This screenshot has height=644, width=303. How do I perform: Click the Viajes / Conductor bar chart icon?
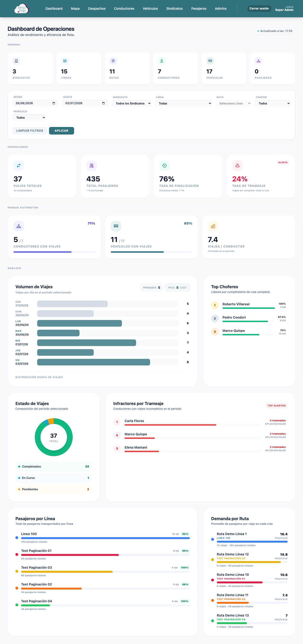tap(213, 226)
